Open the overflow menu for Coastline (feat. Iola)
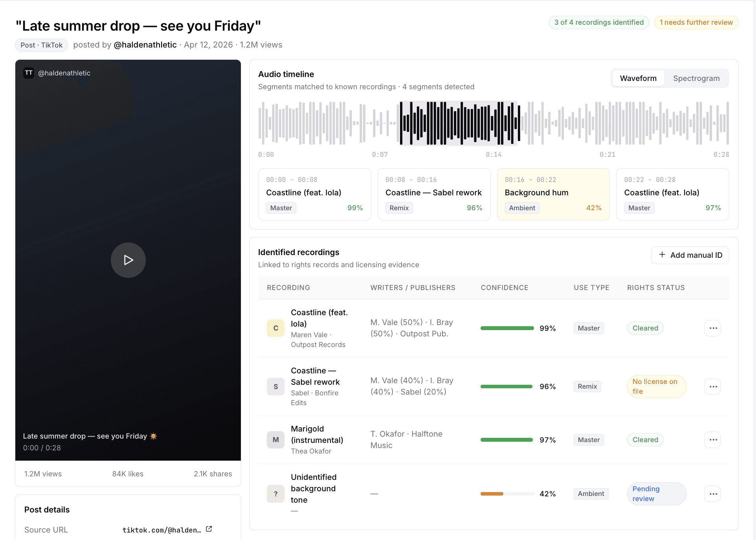Viewport: 756px width, 540px height. click(x=712, y=328)
